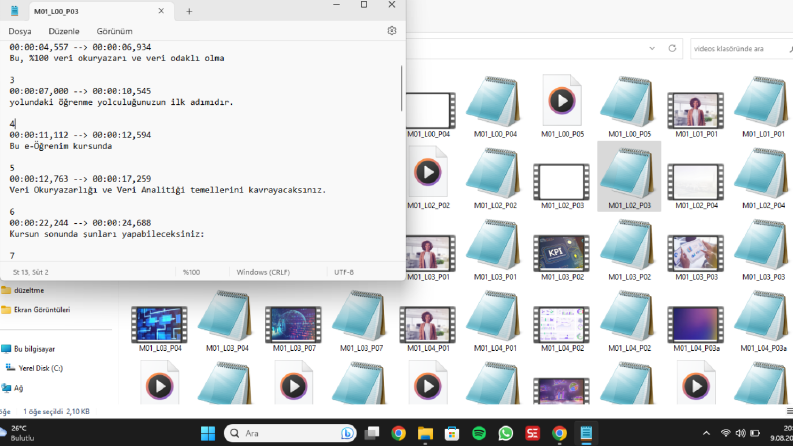793x446 pixels.
Task: Click Notepad vertical scrollbar thumb
Action: point(402,88)
